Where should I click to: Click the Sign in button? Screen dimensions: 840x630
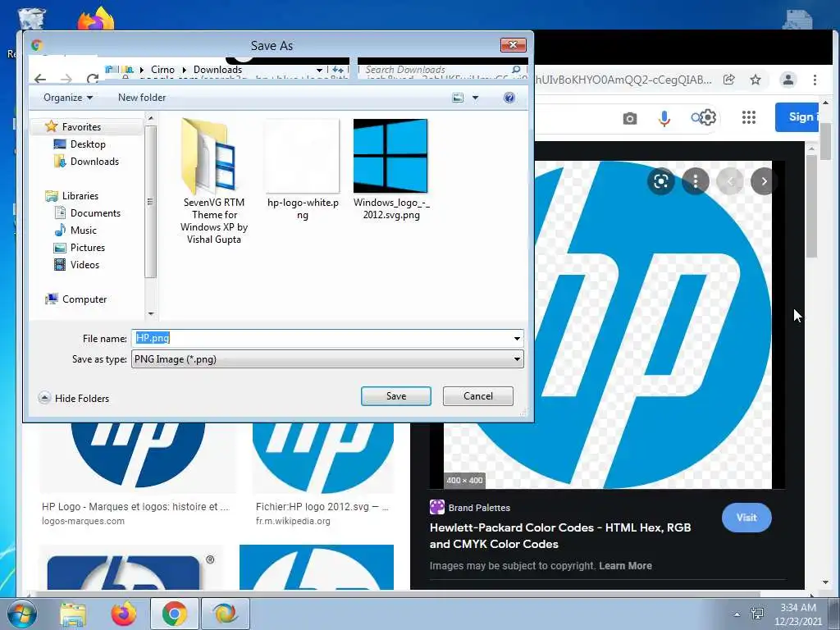click(797, 116)
